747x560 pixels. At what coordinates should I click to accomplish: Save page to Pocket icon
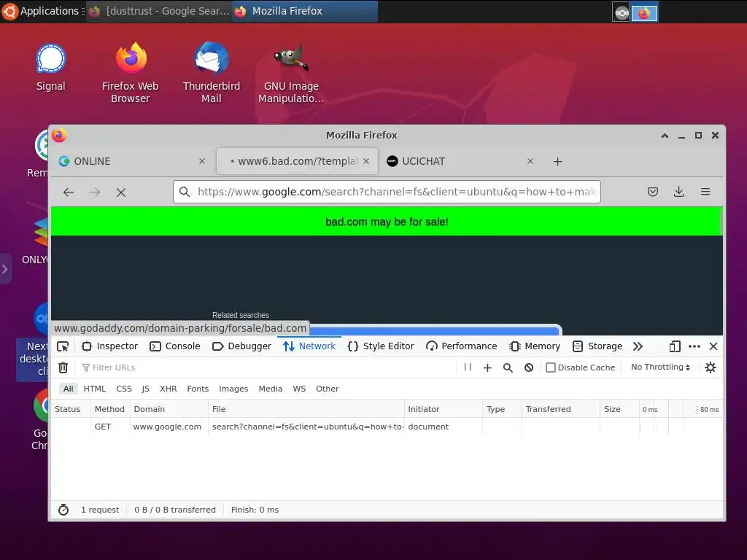(x=653, y=192)
